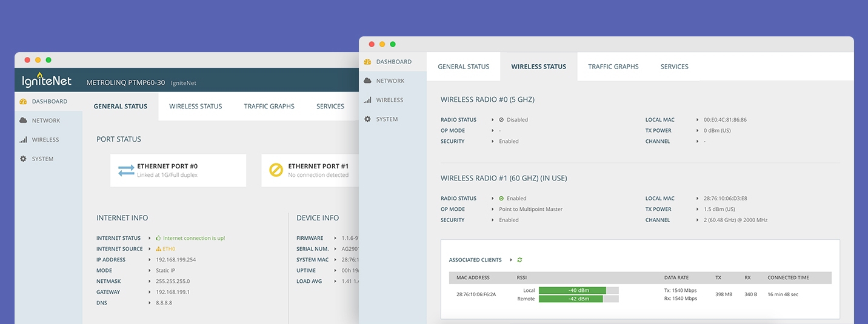Switch to Traffic Graphs tab in front window
The image size is (868, 324).
coord(613,67)
